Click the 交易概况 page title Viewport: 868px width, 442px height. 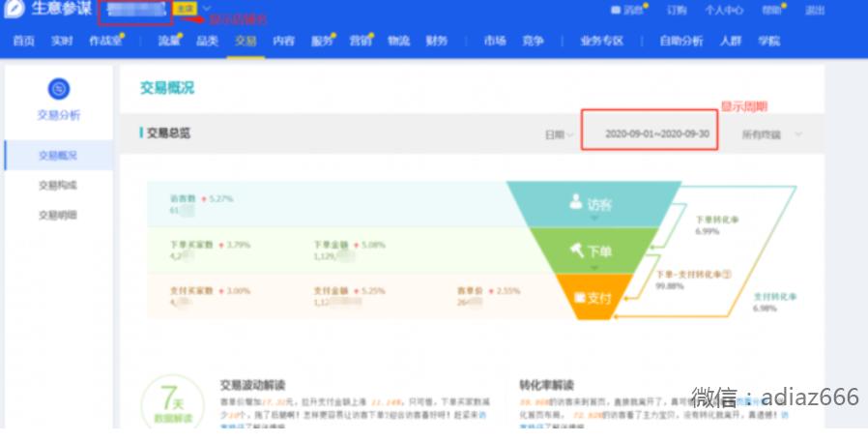pyautogui.click(x=167, y=88)
